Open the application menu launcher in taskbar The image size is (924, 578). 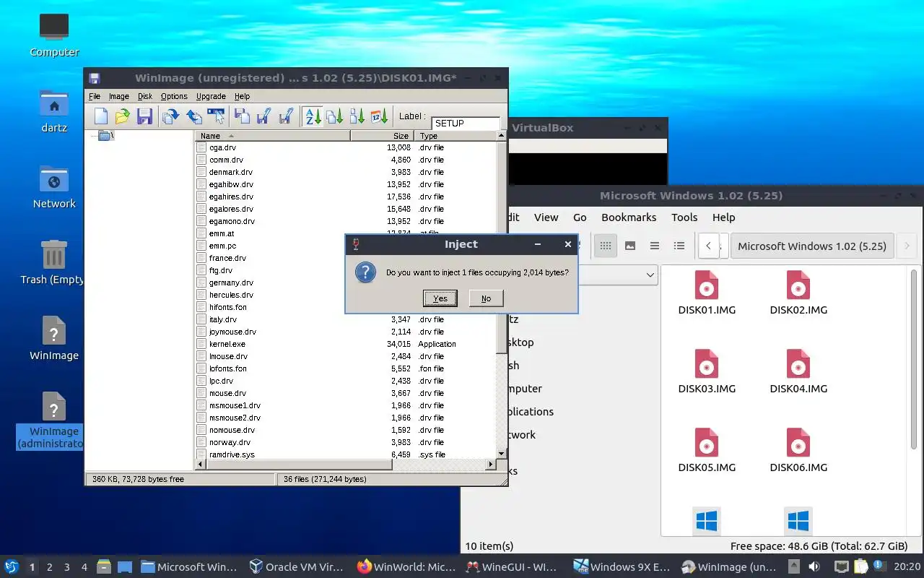point(11,567)
